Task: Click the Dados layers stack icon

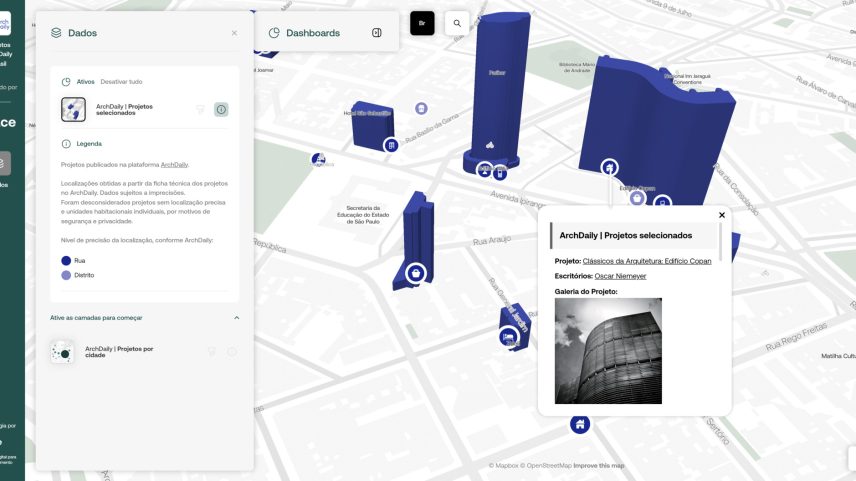Action: (x=56, y=33)
